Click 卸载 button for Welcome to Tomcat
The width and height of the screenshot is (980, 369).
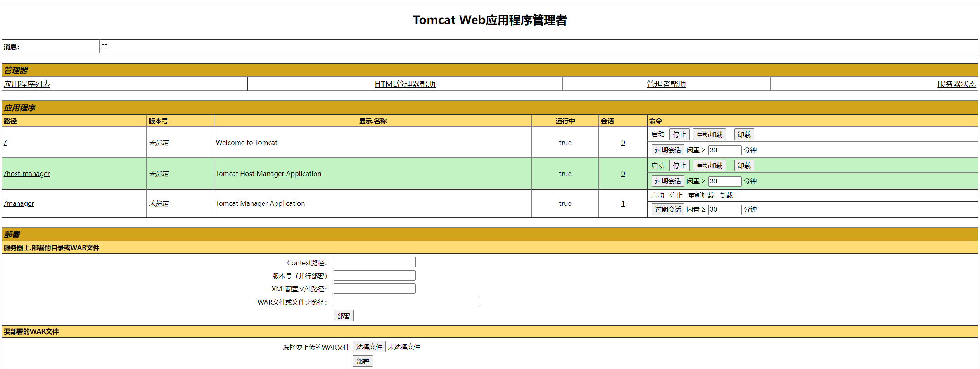pos(744,134)
